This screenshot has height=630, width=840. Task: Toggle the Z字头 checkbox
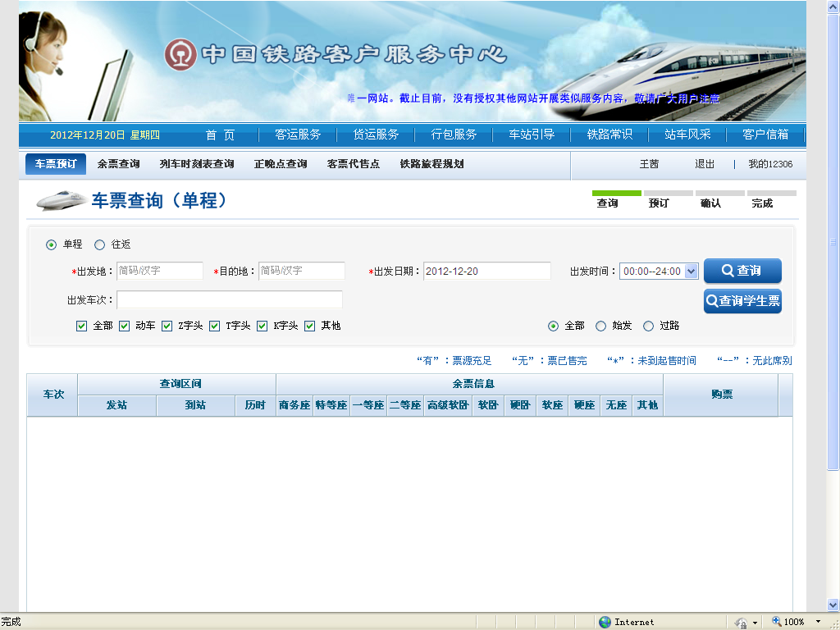(167, 326)
